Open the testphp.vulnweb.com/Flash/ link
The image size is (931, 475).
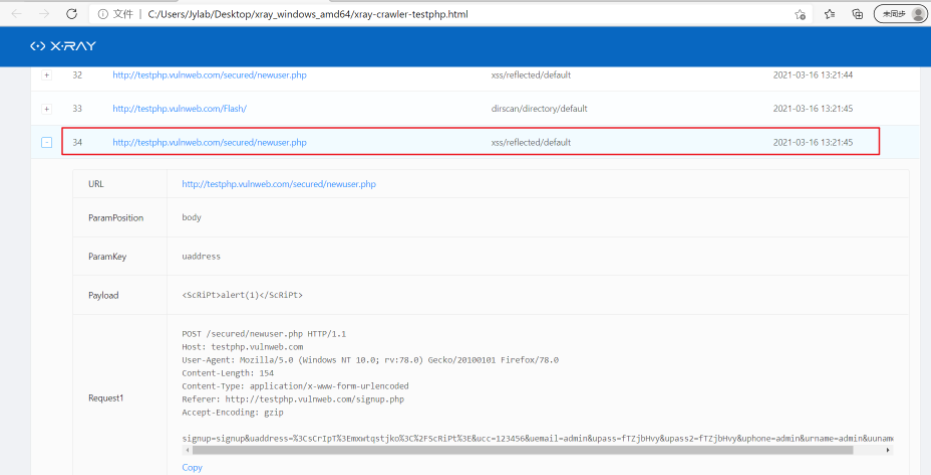point(179,109)
